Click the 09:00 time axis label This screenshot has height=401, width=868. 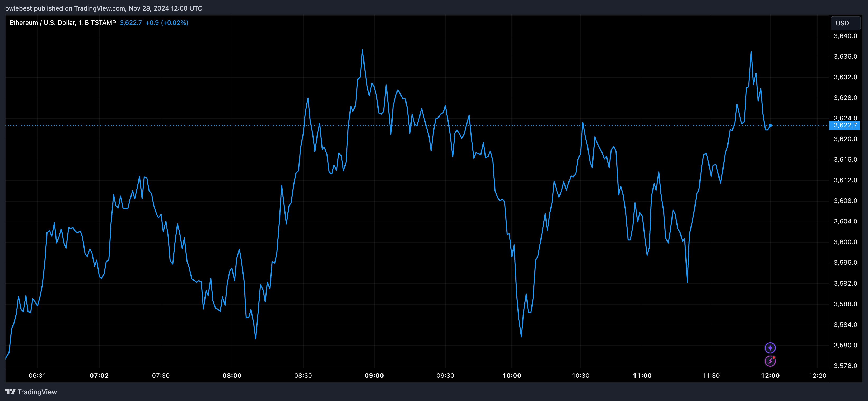click(x=374, y=375)
